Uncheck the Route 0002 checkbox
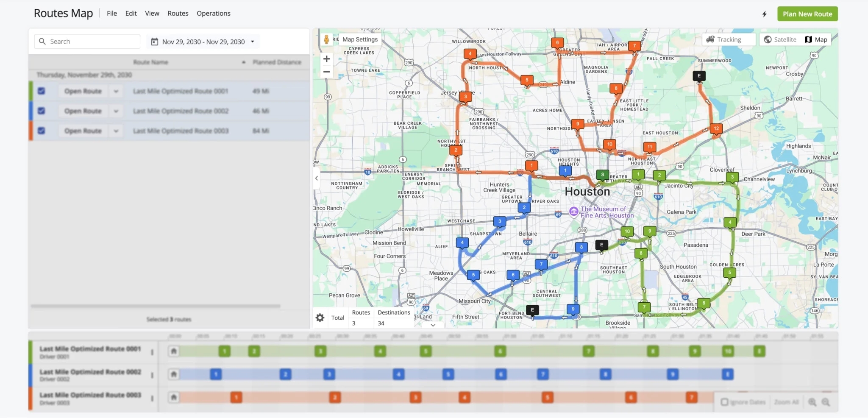This screenshot has height=418, width=868. click(x=41, y=111)
